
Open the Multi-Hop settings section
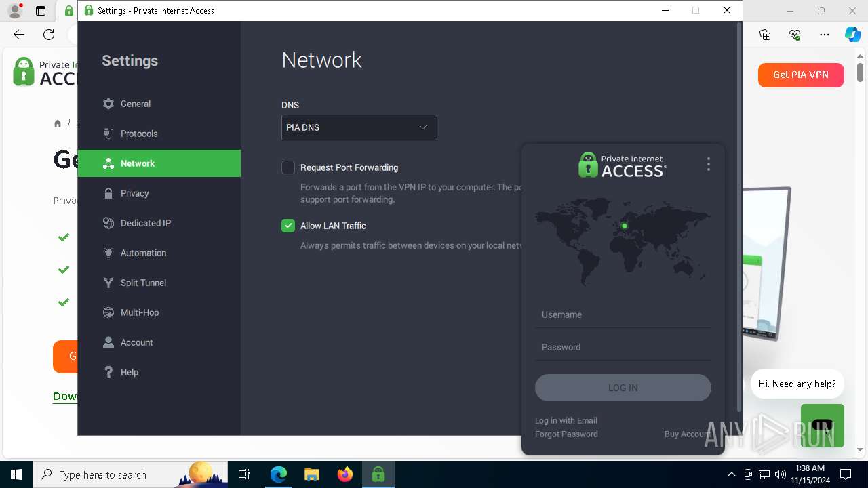tap(159, 312)
